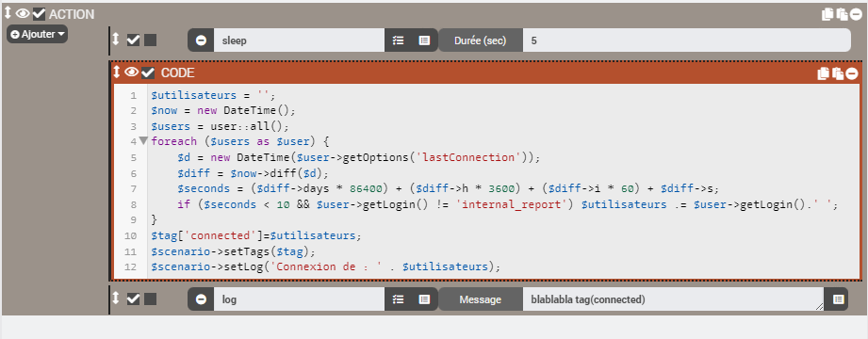Viewport: 868px width, 339px height.
Task: Click code line "$scenario->setTags($tag);"
Action: coord(233,251)
